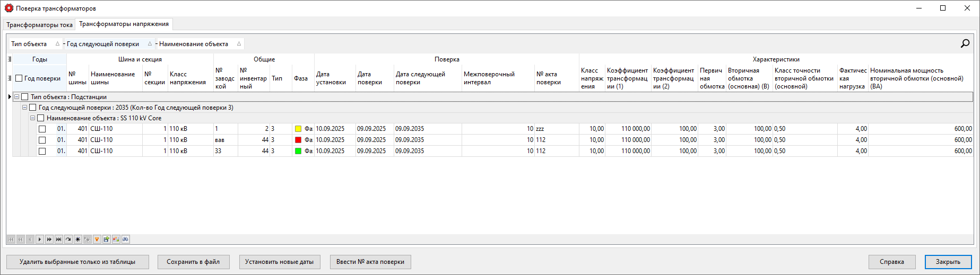Check the row with serial number 'вав'

(42, 140)
